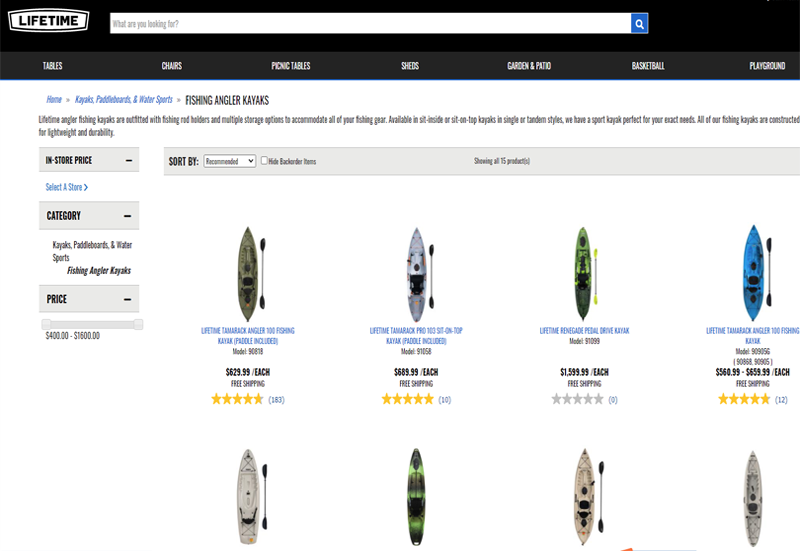Collapse the In-Store Price filter section

point(129,160)
